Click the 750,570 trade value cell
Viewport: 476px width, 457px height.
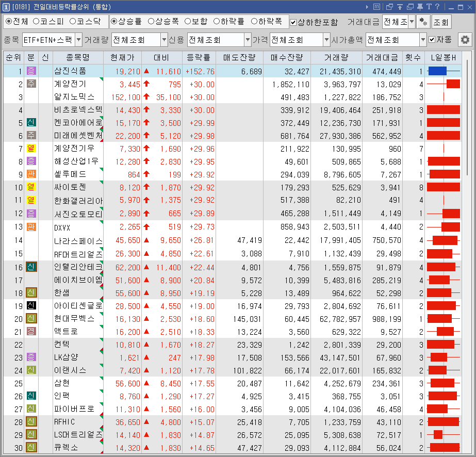(x=387, y=240)
